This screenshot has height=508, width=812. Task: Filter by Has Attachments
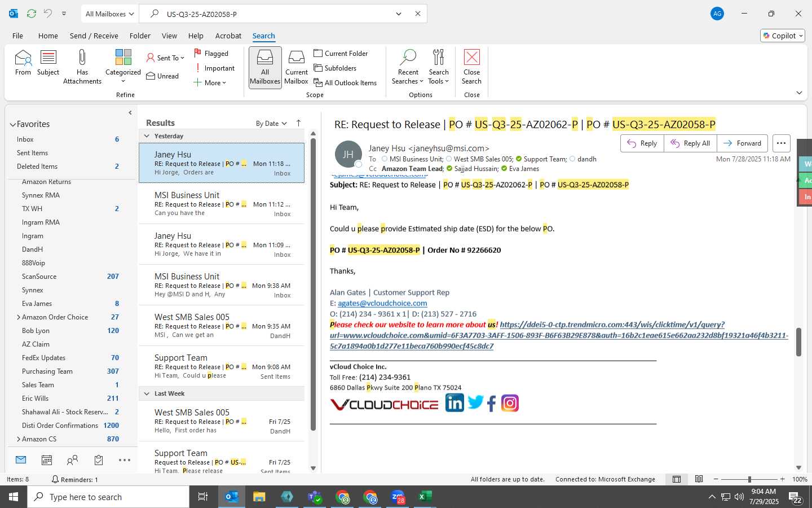click(x=82, y=67)
